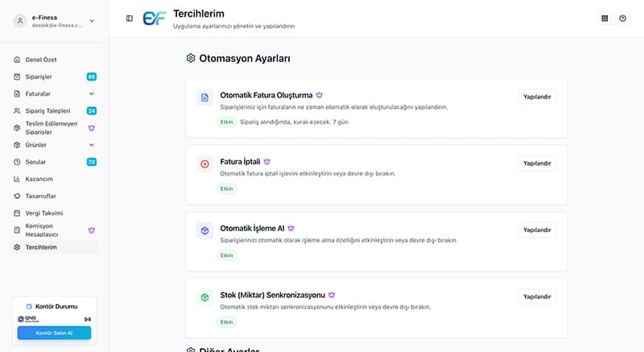644x352 pixels.
Task: Click the Fatura İptali red cancel icon
Action: tap(204, 164)
